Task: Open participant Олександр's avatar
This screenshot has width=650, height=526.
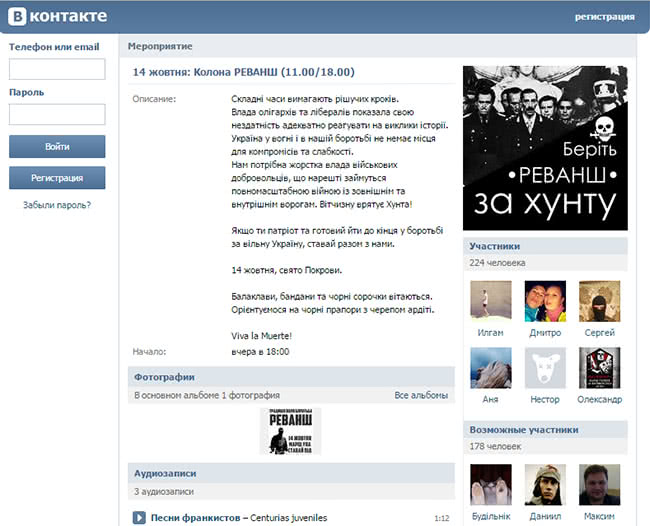Action: coord(600,368)
